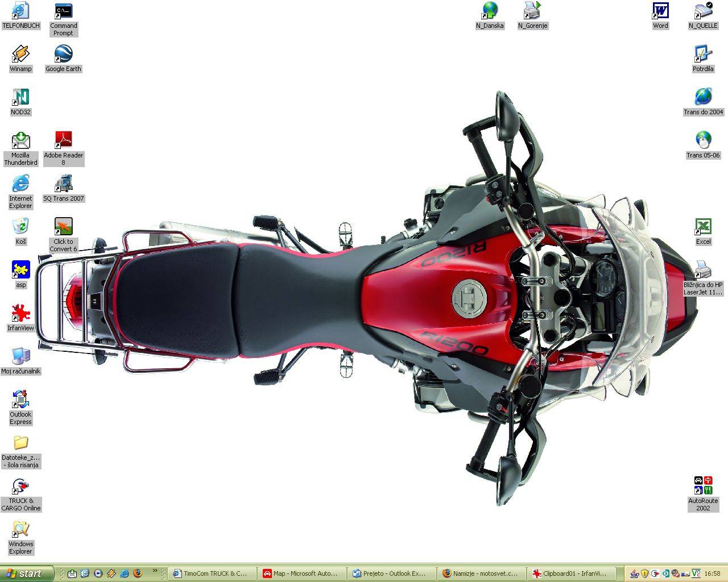Launch Adobe Reader 8 shortcut

pos(63,149)
